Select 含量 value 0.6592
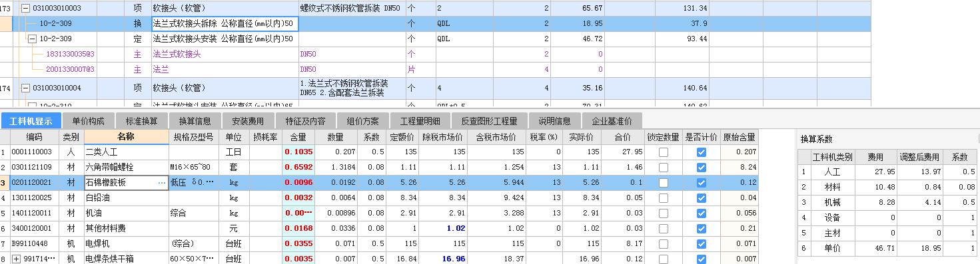The width and height of the screenshot is (980, 264). coord(298,167)
